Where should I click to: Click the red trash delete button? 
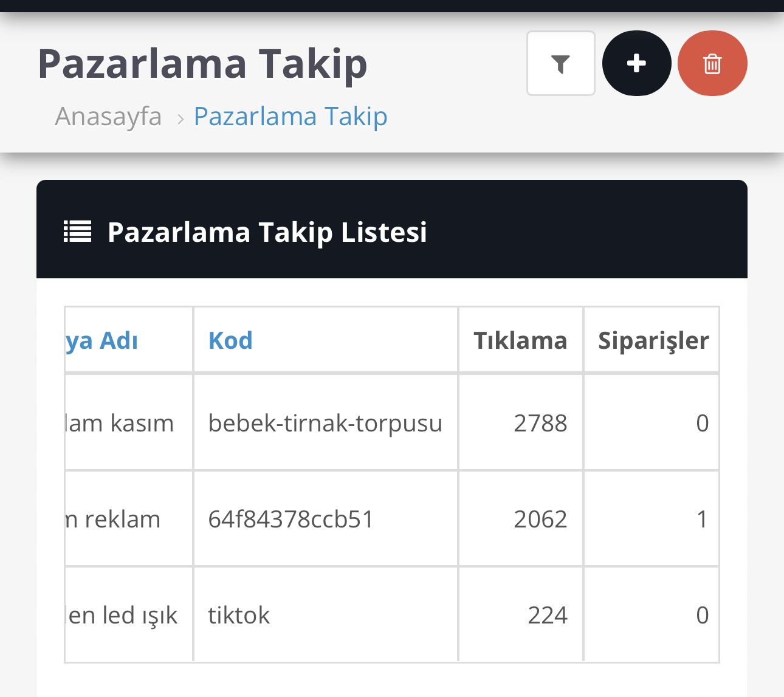pos(712,63)
